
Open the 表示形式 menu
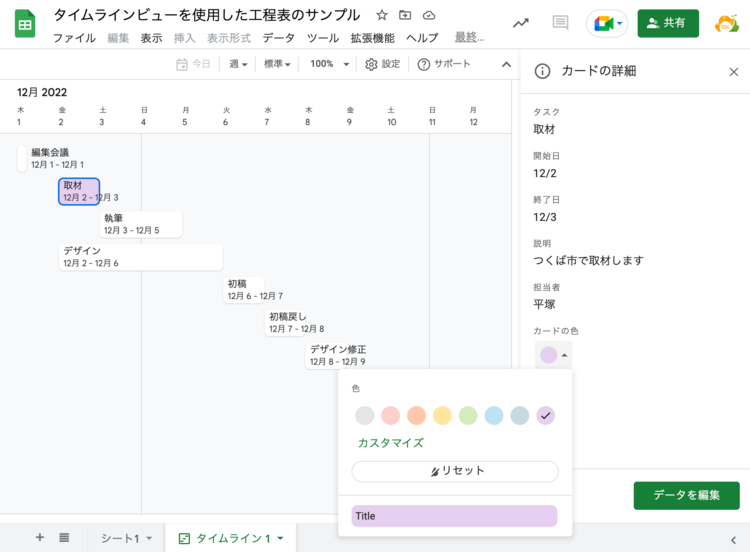click(229, 38)
